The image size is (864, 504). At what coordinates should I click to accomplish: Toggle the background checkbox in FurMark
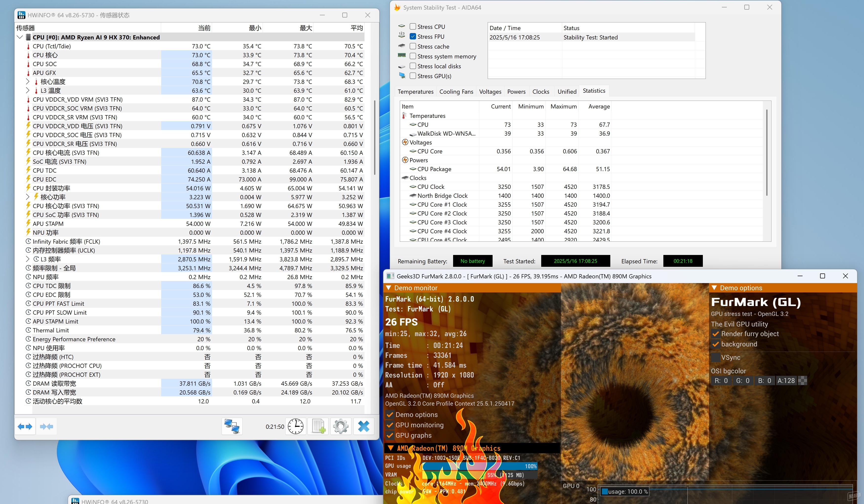(715, 344)
